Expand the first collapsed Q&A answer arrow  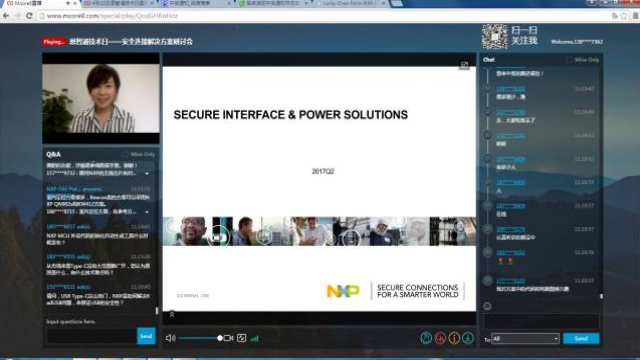tap(147, 173)
